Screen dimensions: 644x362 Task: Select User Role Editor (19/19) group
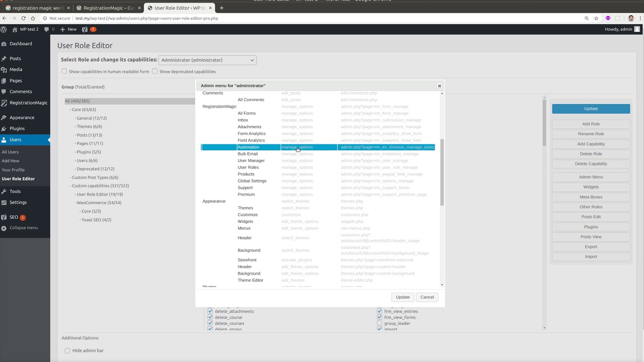99,194
